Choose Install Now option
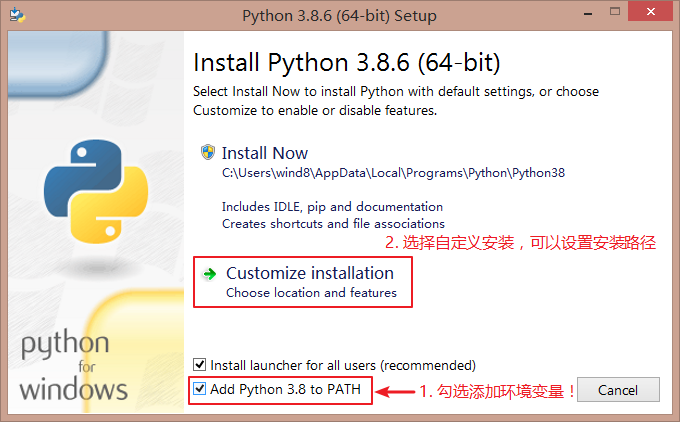This screenshot has width=680, height=422. click(x=265, y=153)
